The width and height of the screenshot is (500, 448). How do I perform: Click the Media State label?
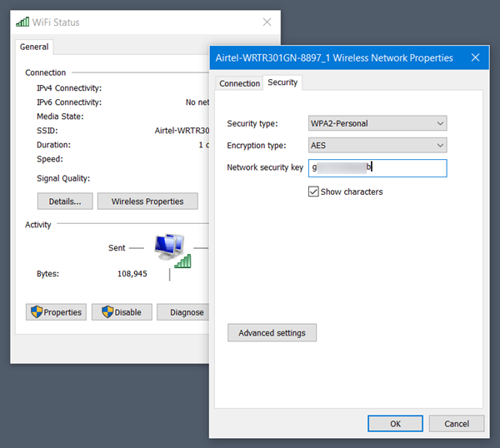pos(60,117)
